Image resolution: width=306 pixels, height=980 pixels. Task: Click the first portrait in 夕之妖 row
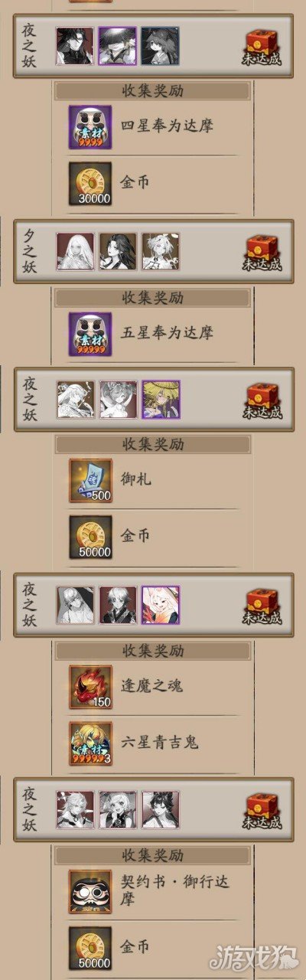[x=76, y=251]
